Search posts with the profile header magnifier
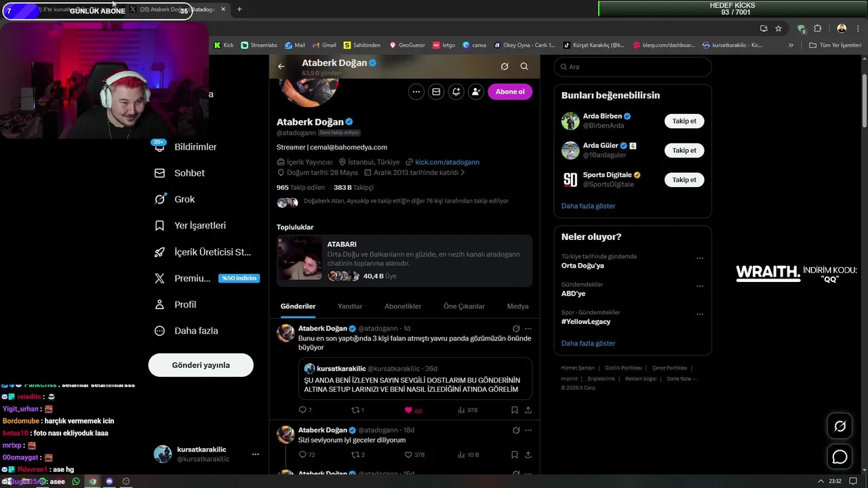Viewport: 868px width, 488px height. 524,66
